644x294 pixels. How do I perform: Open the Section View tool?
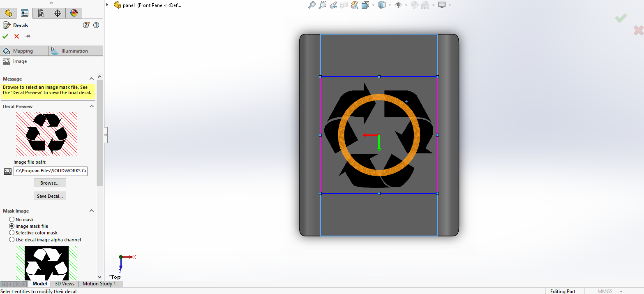point(344,5)
